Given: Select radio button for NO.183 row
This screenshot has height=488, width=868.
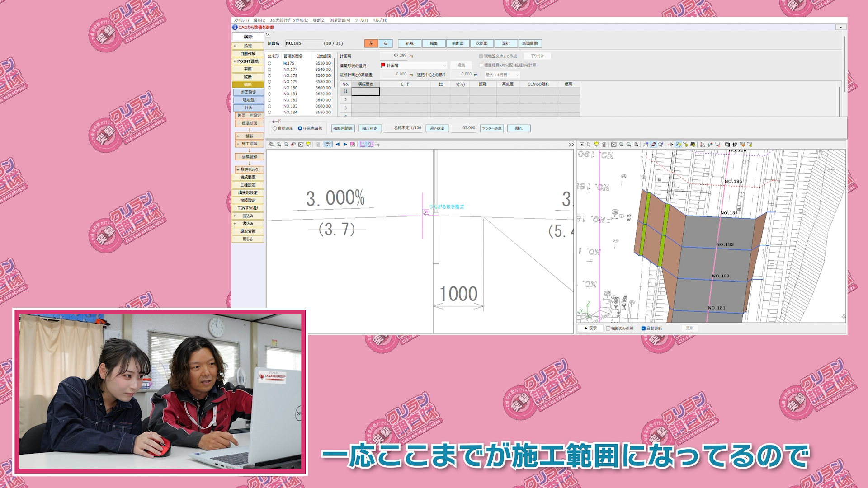Looking at the screenshot, I should pos(269,106).
